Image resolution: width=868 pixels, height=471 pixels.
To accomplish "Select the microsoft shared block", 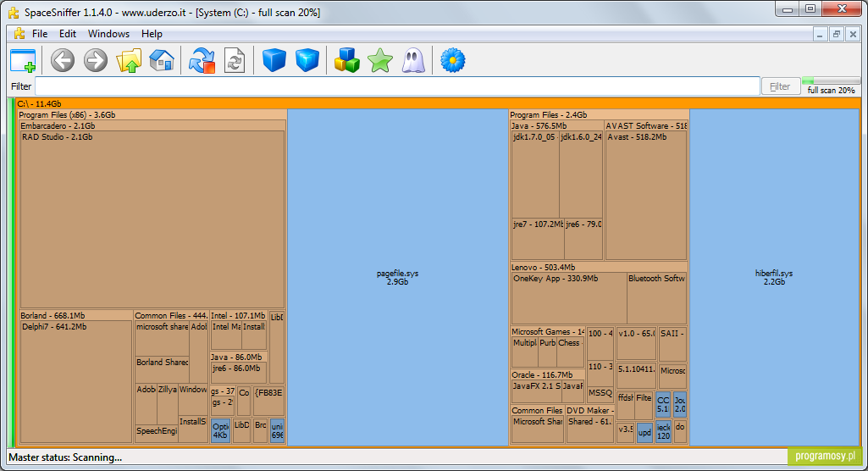I will [x=163, y=338].
